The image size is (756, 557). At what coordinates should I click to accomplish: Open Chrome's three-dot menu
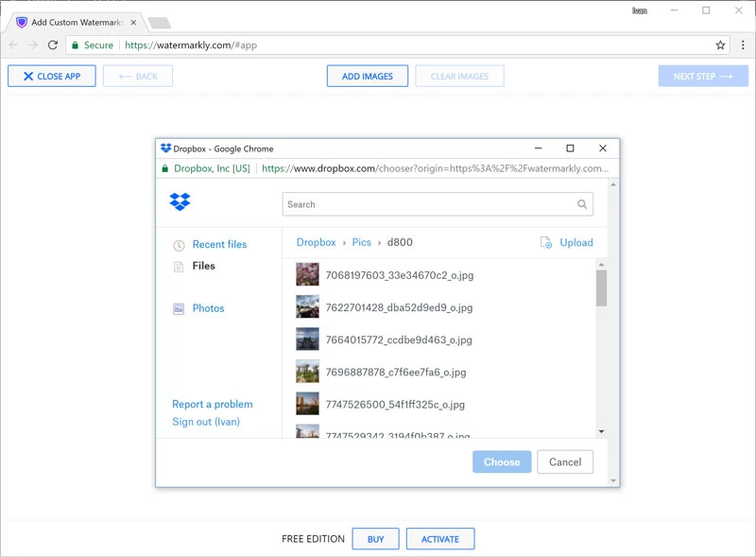tap(743, 44)
